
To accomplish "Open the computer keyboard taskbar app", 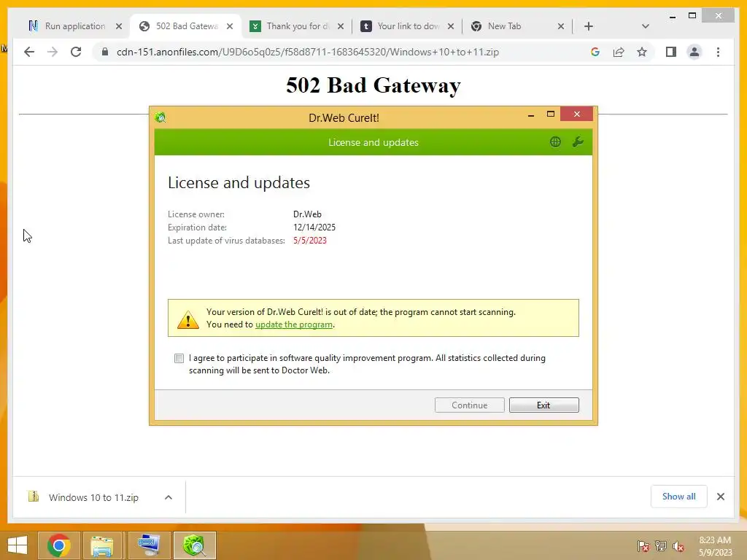I will click(149, 545).
